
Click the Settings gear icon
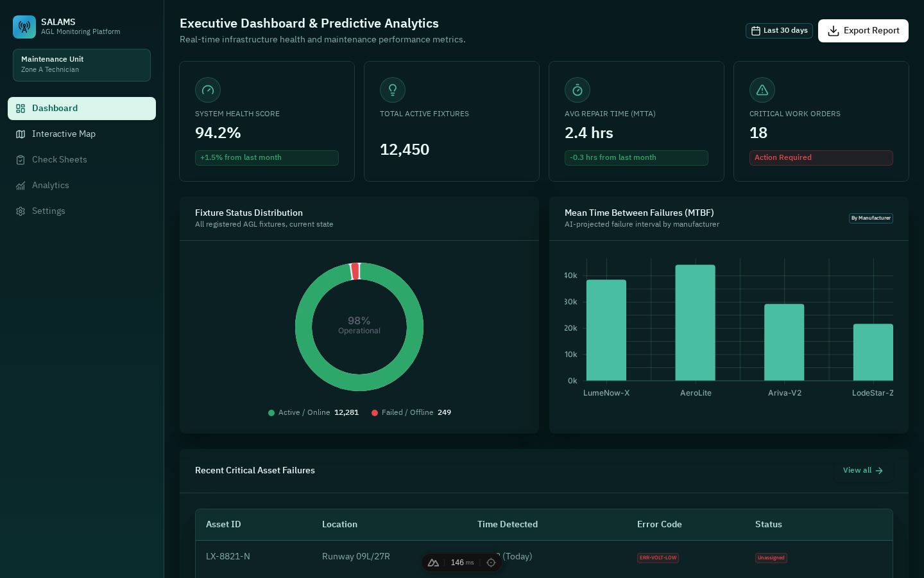click(21, 211)
